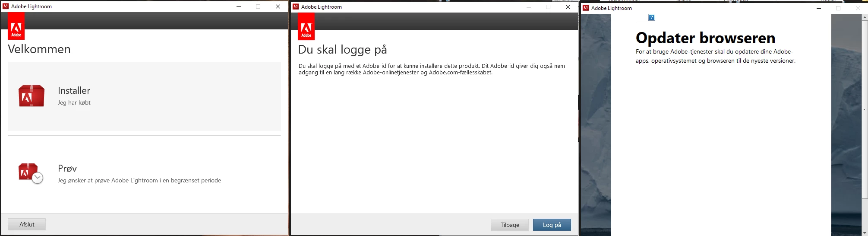This screenshot has height=236, width=868.
Task: Minimize the Opdater browseren window
Action: [x=819, y=8]
